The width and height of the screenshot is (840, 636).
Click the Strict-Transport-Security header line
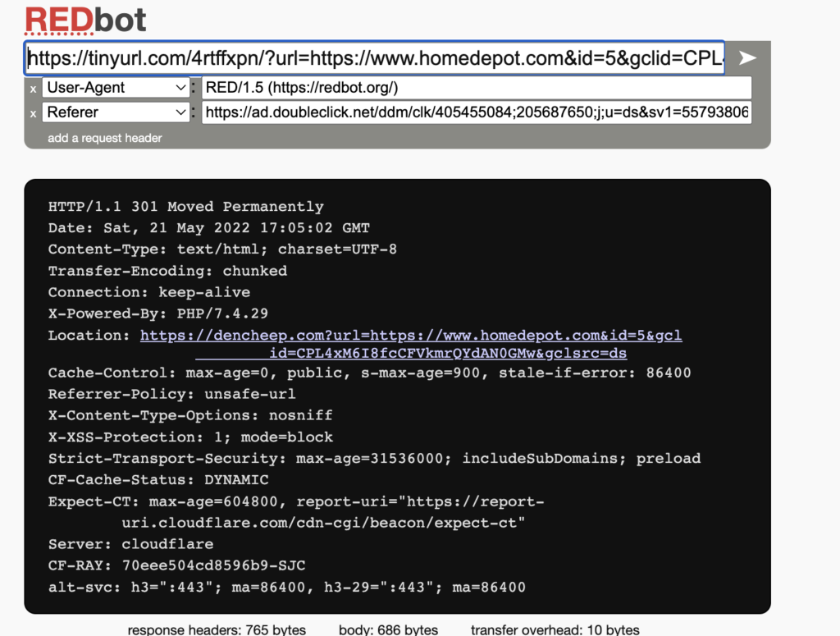[374, 459]
